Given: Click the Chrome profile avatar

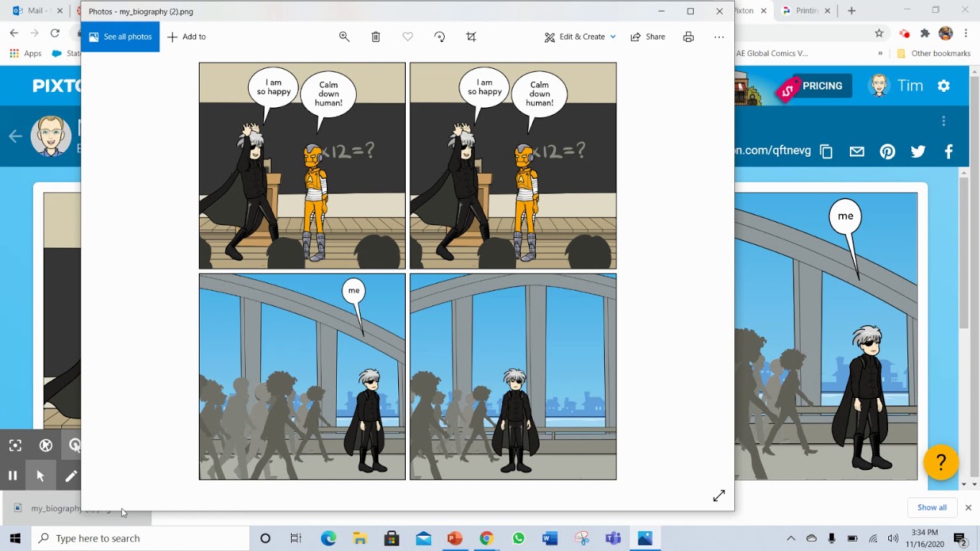Looking at the screenshot, I should 946,33.
